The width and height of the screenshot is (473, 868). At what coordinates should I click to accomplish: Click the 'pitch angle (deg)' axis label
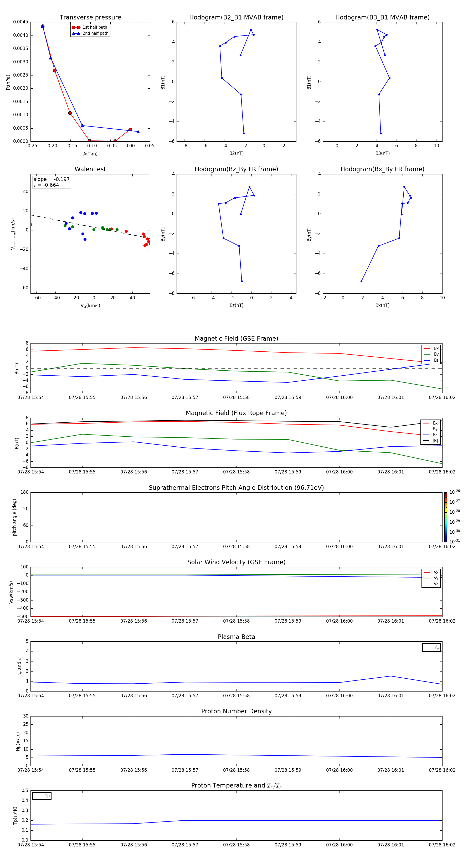click(14, 517)
